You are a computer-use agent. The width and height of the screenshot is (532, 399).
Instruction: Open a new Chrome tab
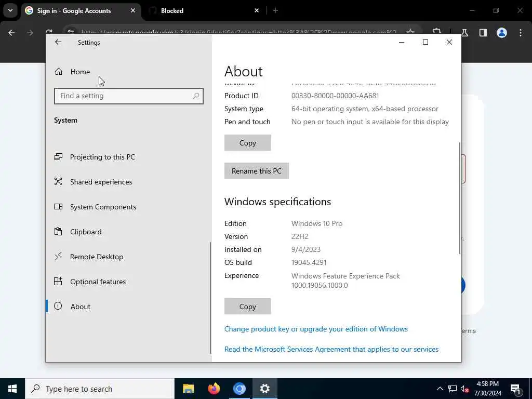(x=275, y=10)
